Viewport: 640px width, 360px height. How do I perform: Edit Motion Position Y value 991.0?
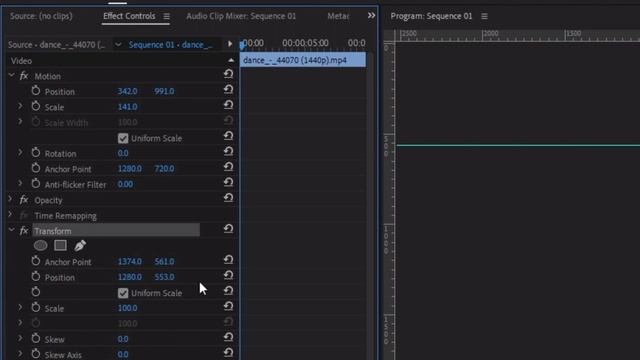[164, 91]
